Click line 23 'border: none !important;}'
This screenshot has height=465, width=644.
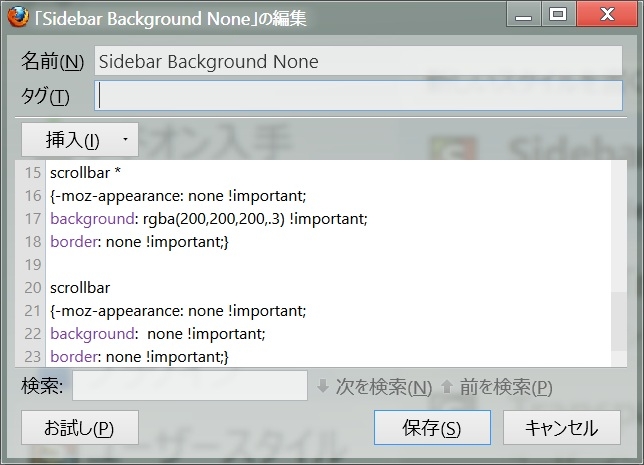coord(139,357)
